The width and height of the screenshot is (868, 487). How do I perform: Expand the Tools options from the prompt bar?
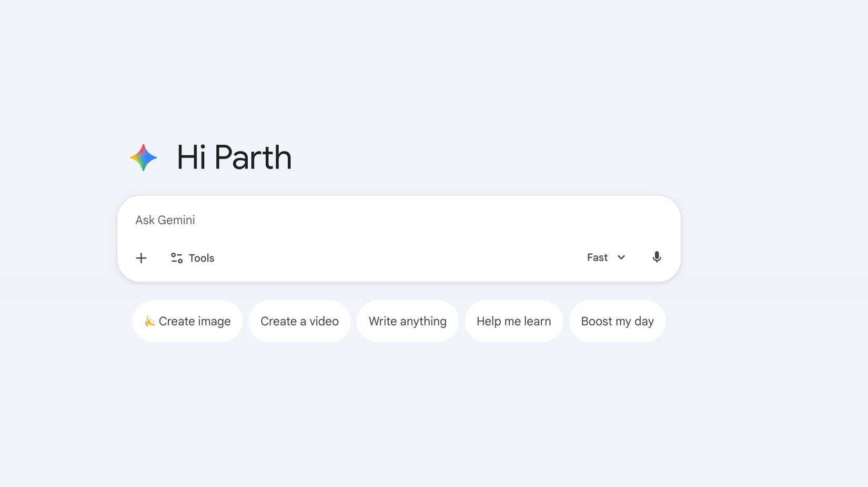click(x=192, y=258)
